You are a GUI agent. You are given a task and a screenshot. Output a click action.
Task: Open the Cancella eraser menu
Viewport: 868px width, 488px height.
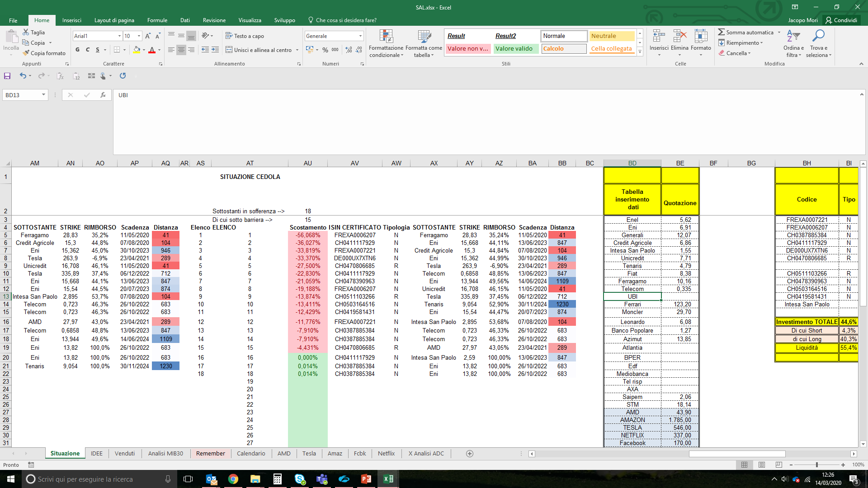tap(735, 53)
